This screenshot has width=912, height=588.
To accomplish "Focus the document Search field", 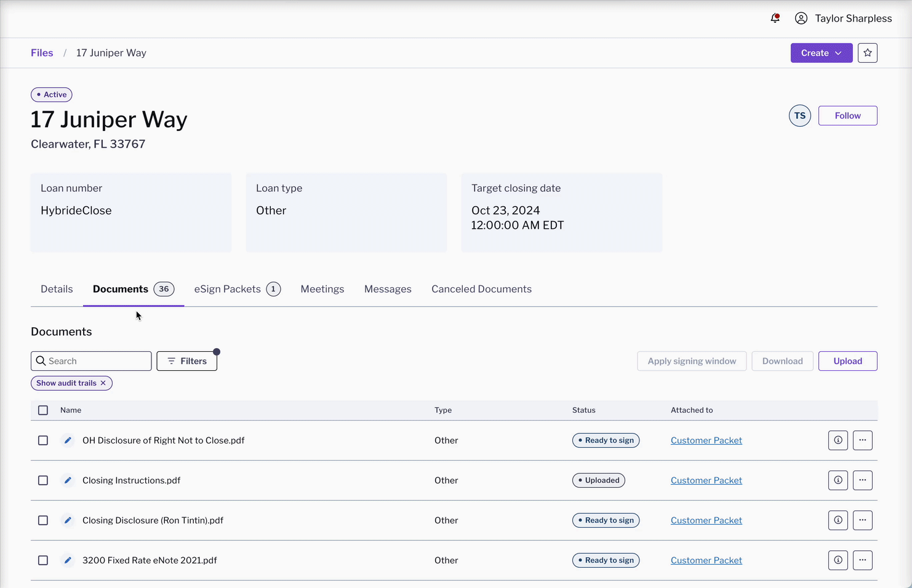I will (x=91, y=361).
